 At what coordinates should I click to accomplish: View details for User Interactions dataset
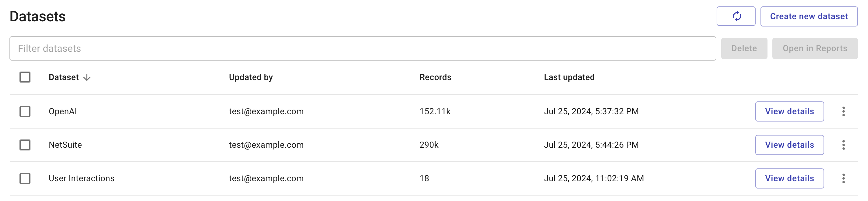tap(789, 178)
